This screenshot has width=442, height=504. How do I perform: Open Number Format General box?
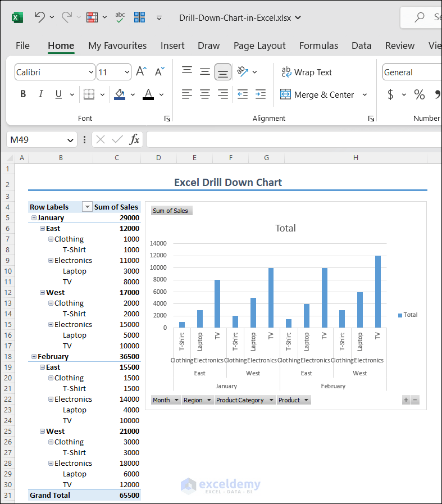pos(412,72)
